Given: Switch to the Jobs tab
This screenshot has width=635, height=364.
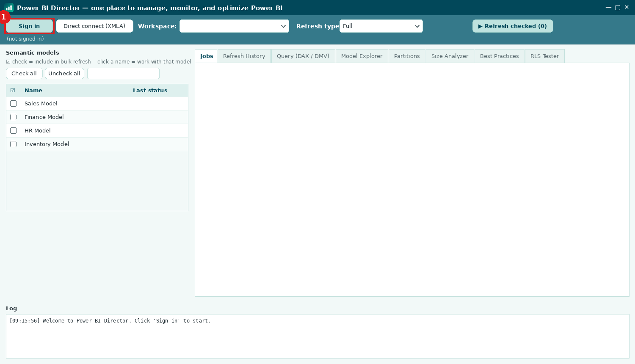Looking at the screenshot, I should coord(207,56).
